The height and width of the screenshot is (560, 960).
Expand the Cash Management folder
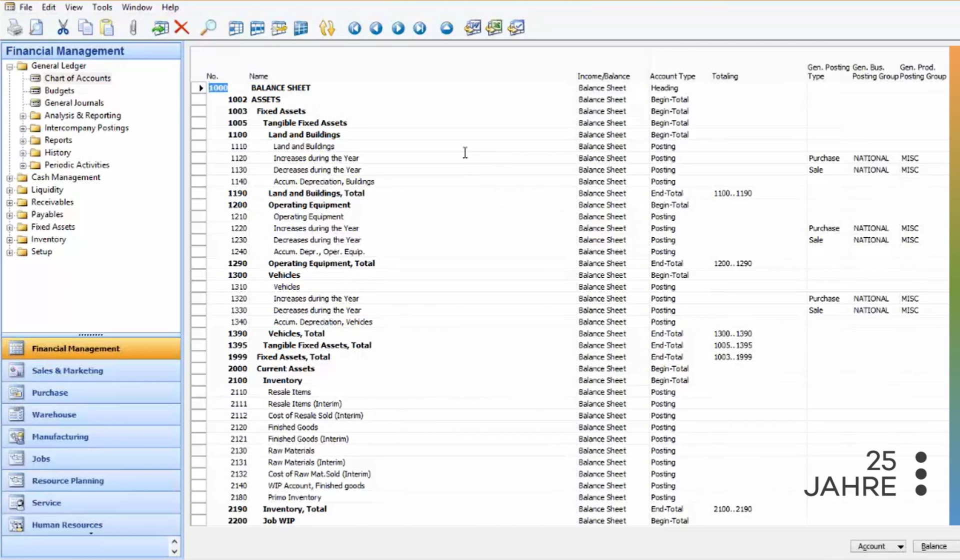9,178
